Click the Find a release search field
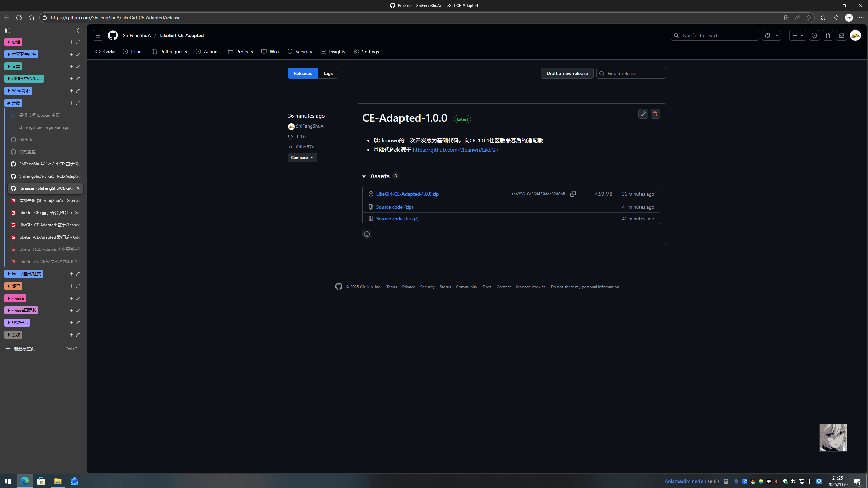Image resolution: width=868 pixels, height=488 pixels. pyautogui.click(x=634, y=73)
